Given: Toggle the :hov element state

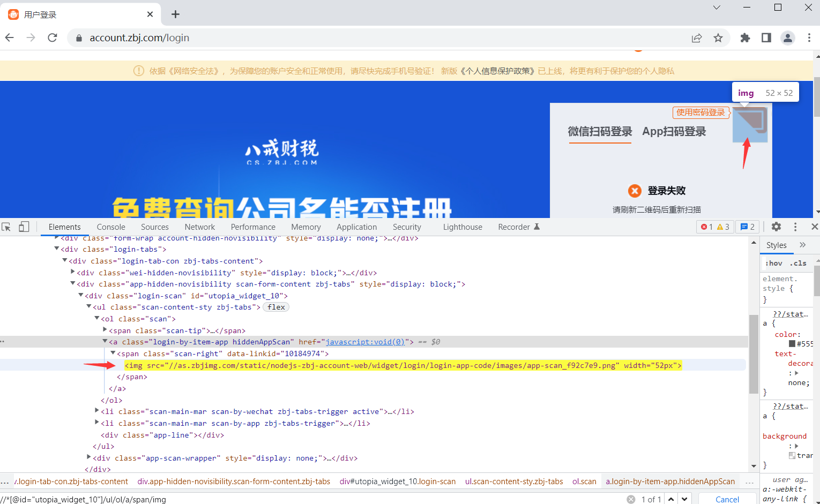Looking at the screenshot, I should pyautogui.click(x=774, y=263).
